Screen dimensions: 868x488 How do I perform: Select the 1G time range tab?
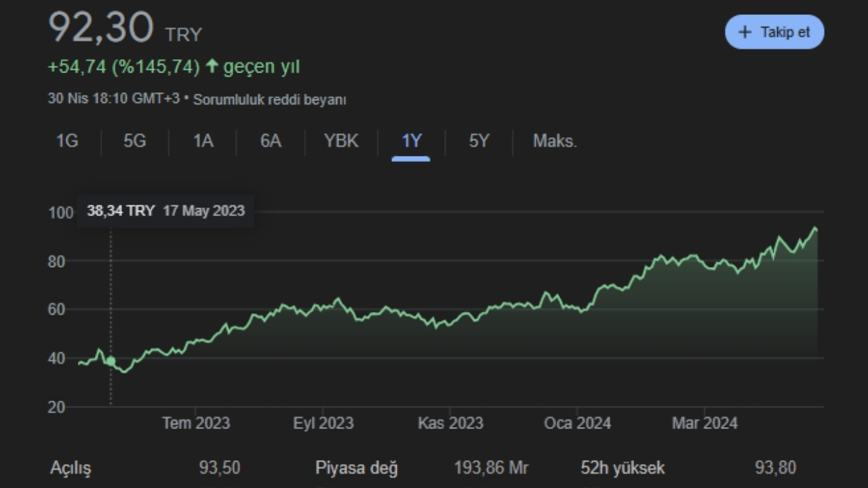(x=67, y=141)
